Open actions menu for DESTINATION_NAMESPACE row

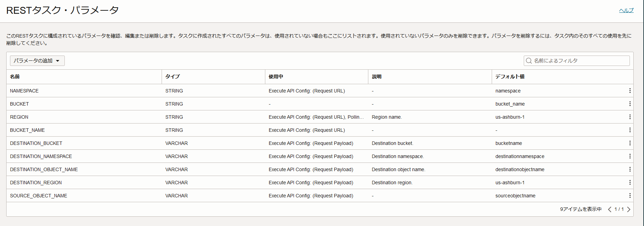630,156
